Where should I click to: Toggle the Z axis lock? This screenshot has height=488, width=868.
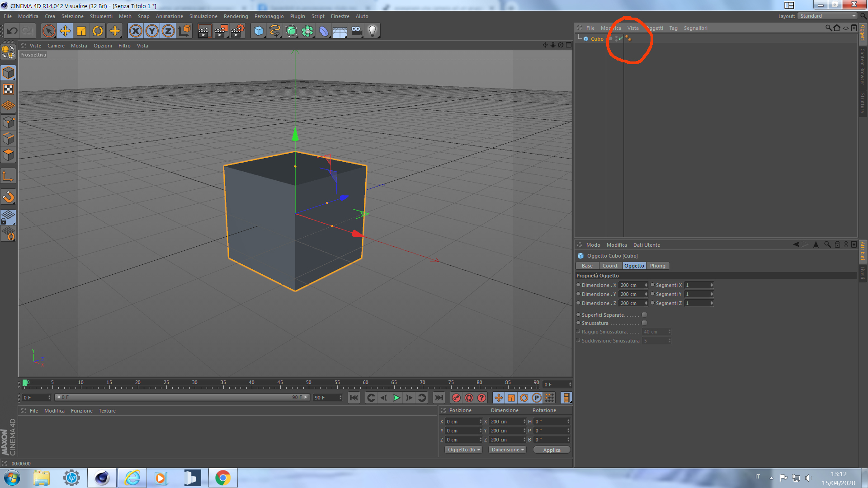coord(168,31)
